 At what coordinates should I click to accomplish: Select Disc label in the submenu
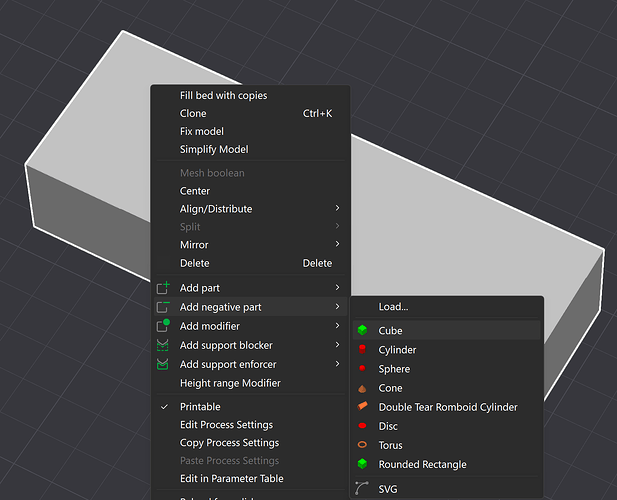[388, 426]
